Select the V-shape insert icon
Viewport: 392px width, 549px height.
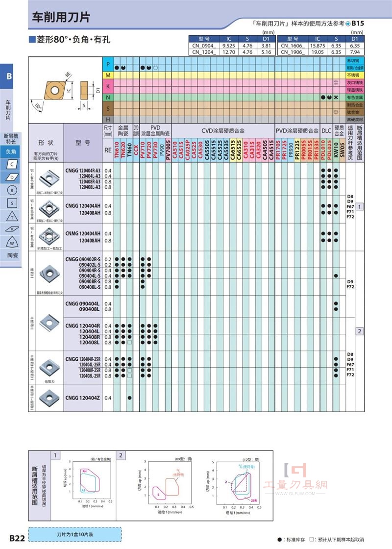tap(12, 229)
